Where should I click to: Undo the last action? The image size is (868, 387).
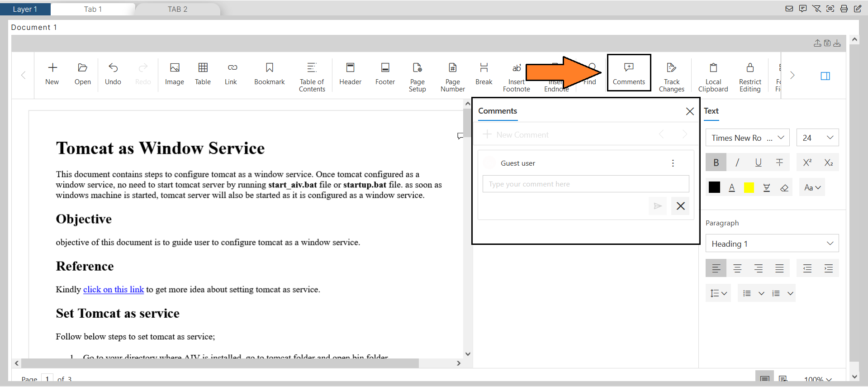113,74
